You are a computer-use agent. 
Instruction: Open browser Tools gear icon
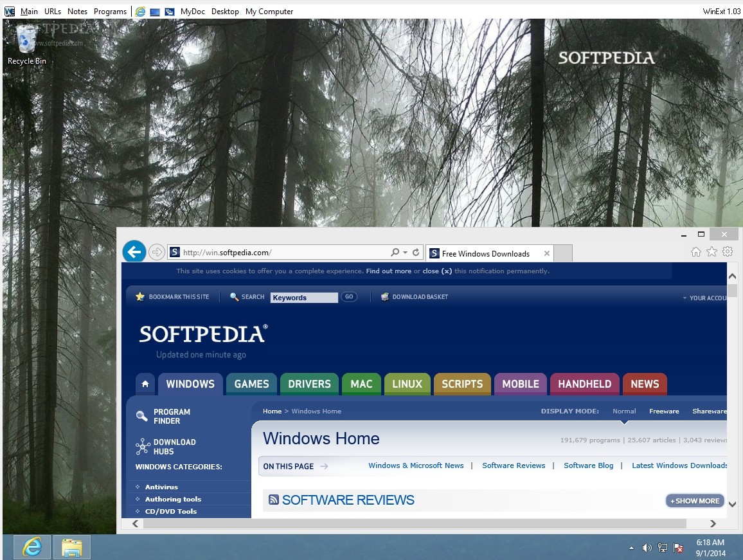coord(728,252)
